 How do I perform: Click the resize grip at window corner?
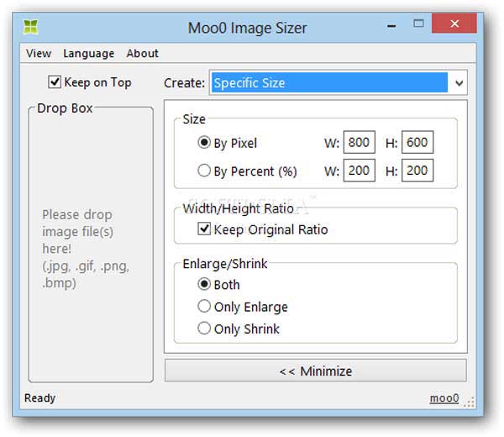click(470, 402)
